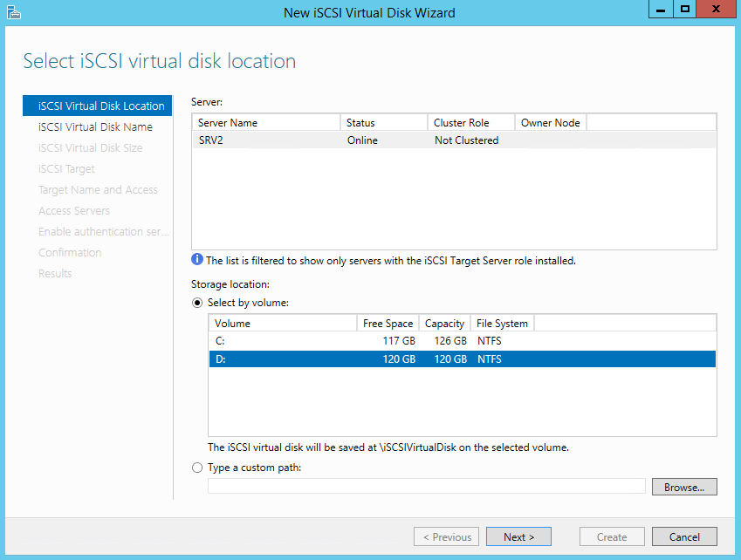Image resolution: width=741 pixels, height=560 pixels.
Task: Click the Capacity column header
Action: click(x=444, y=324)
